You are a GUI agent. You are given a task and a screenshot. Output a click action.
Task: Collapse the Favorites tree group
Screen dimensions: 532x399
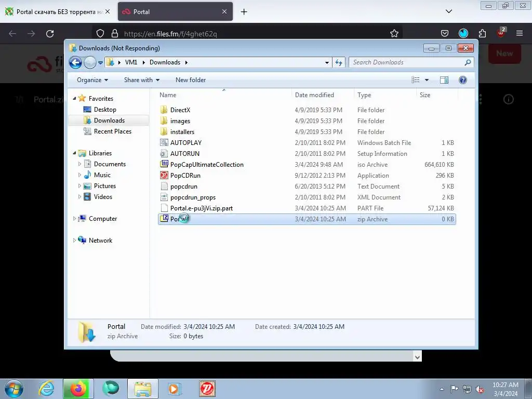coord(74,98)
